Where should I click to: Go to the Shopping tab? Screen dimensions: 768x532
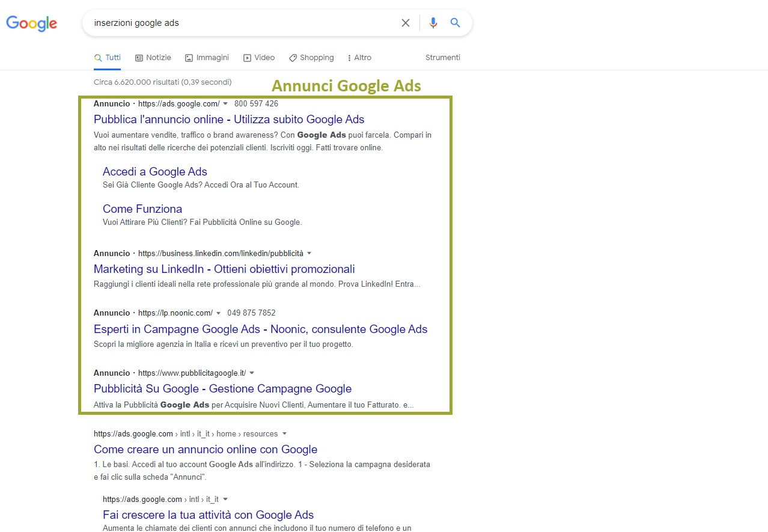pos(311,58)
